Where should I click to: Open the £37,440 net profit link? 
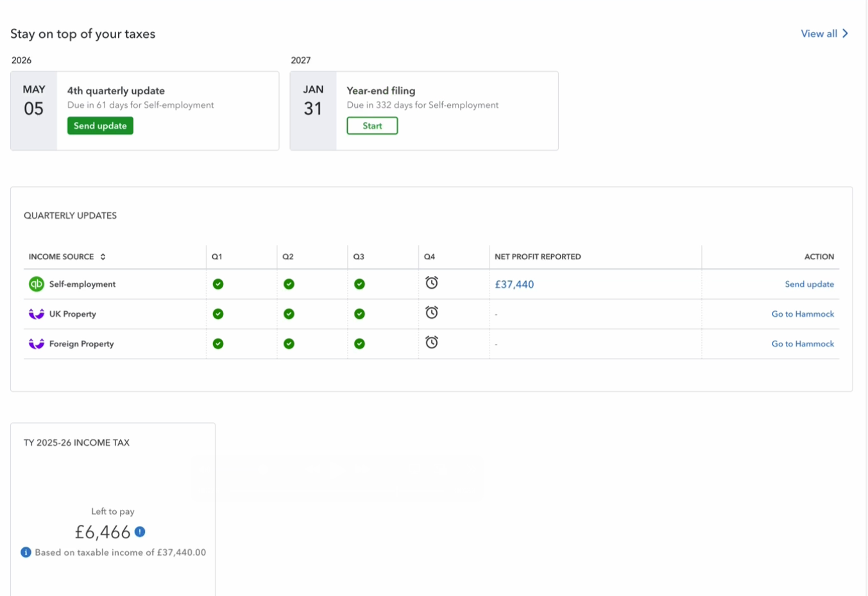pos(514,284)
